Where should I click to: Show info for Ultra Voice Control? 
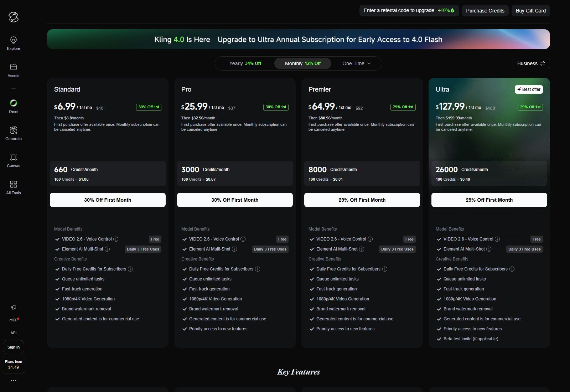coord(497,239)
